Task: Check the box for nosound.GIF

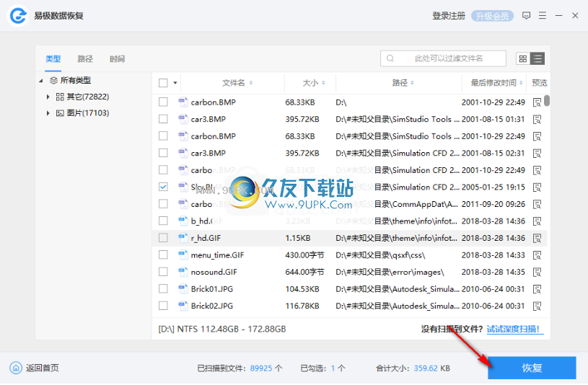Action: pyautogui.click(x=163, y=272)
